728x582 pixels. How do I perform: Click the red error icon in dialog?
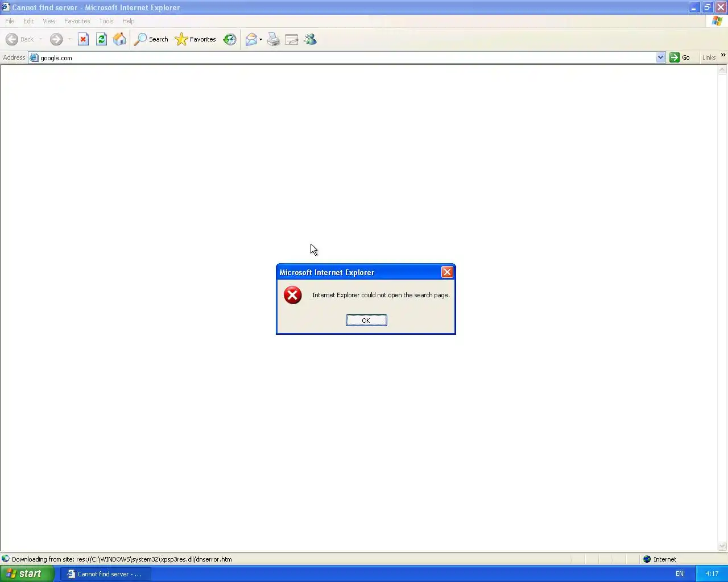(x=292, y=295)
